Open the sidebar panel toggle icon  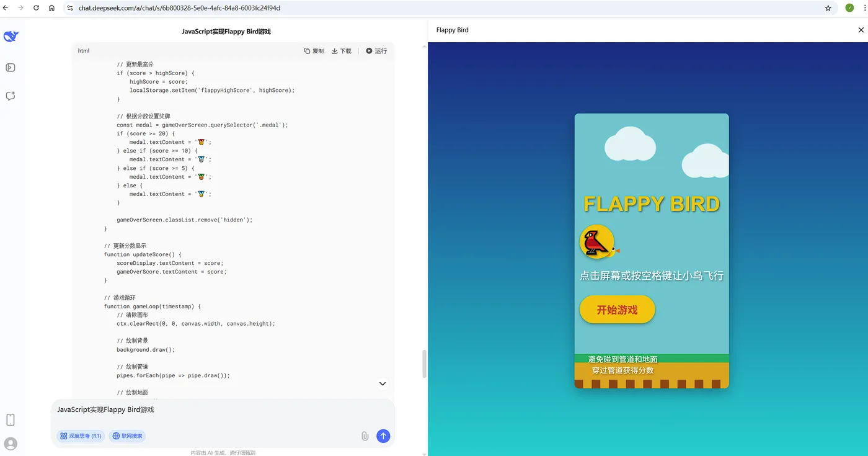(11, 68)
